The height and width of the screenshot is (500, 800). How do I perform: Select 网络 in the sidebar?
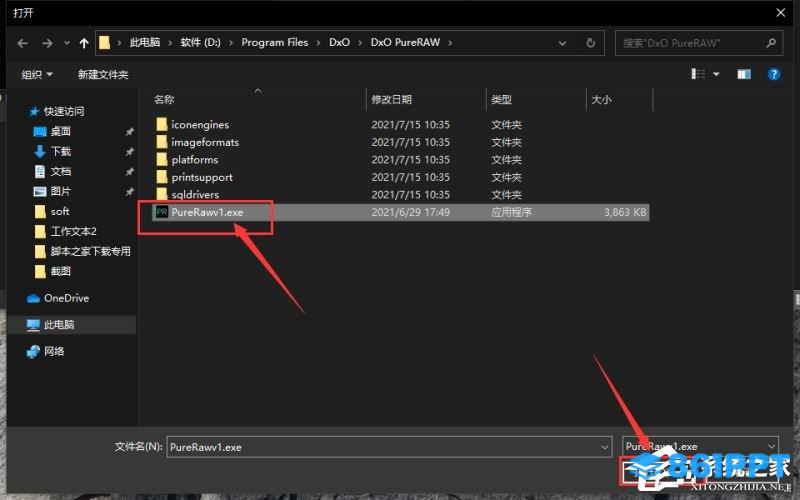[x=54, y=351]
